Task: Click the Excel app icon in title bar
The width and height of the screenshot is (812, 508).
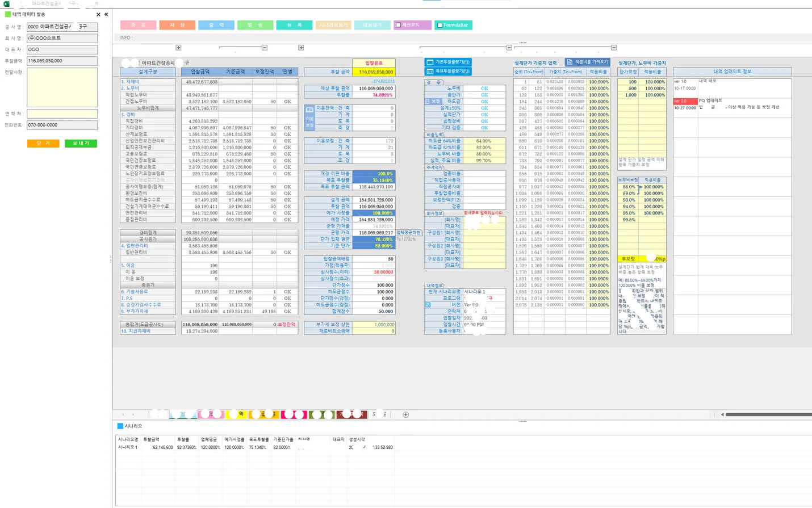Action: (x=6, y=3)
